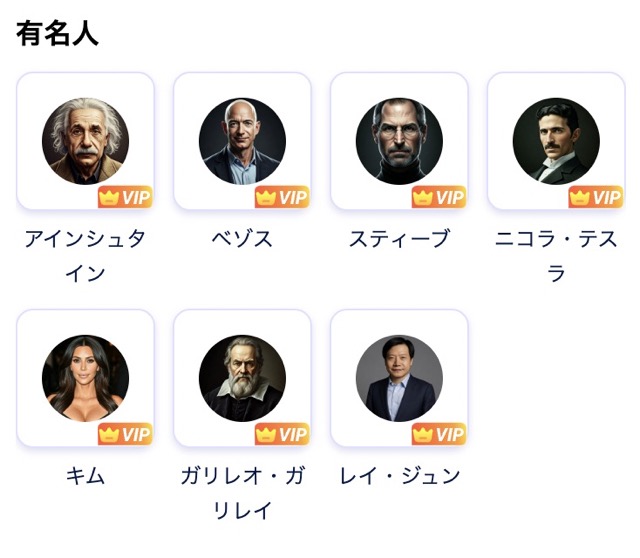The image size is (640, 558).
Task: Click the ベゾス name text
Action: [242, 239]
